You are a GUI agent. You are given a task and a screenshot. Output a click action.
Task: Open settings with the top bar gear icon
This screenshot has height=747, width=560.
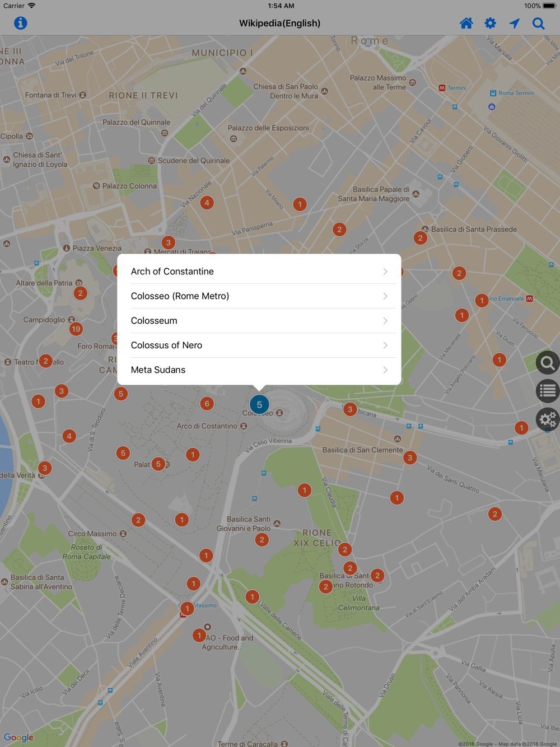490,23
